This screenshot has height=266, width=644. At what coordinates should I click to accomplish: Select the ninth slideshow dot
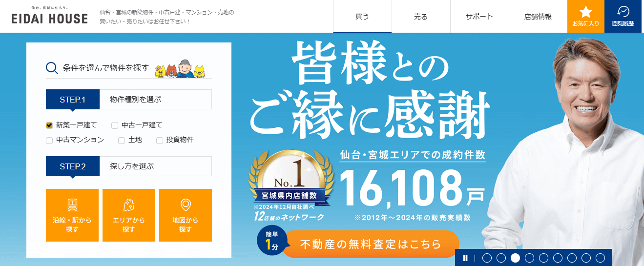(x=600, y=258)
